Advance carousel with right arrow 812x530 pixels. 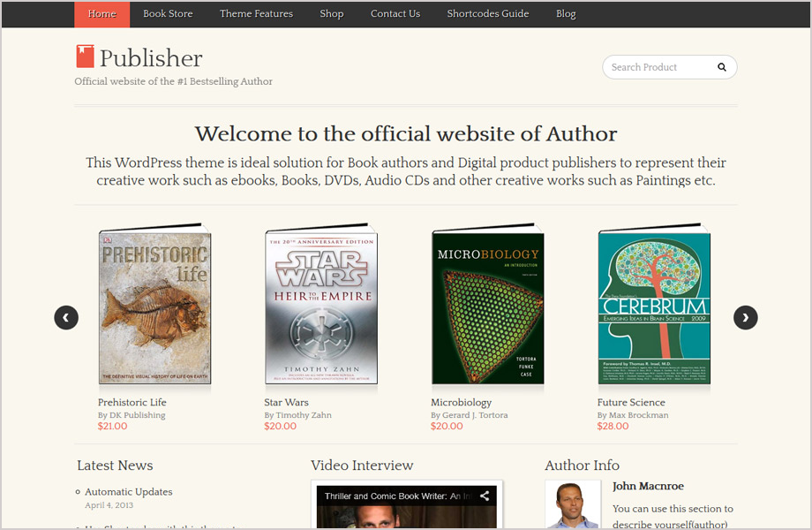coord(745,318)
